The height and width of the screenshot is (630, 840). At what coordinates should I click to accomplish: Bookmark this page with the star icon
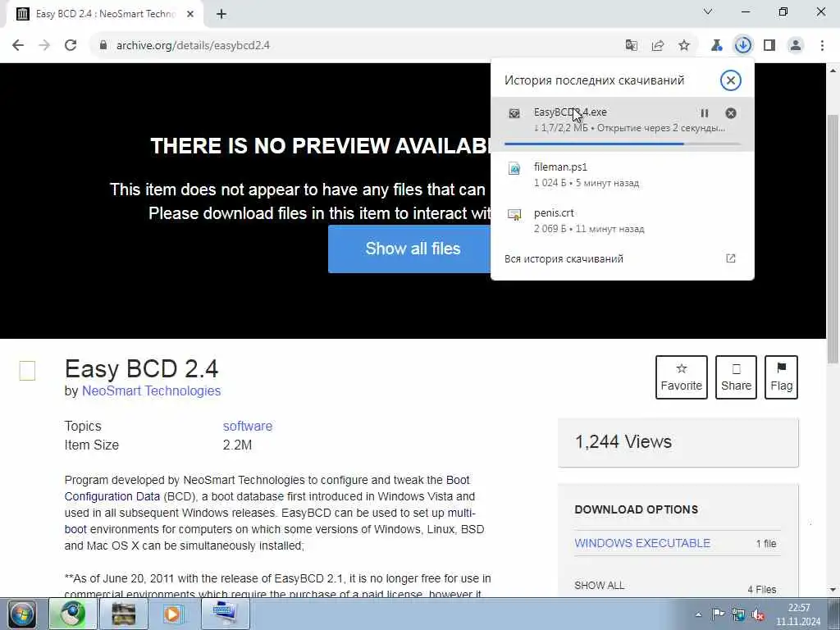684,45
